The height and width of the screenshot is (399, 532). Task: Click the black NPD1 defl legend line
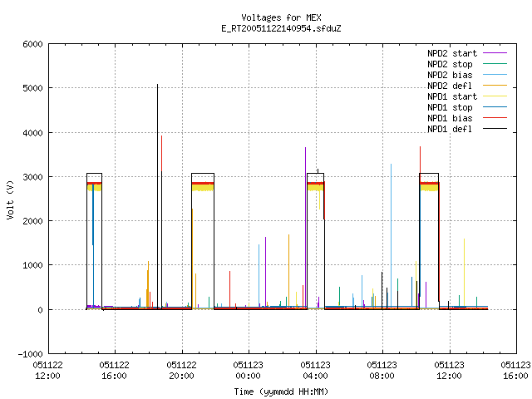click(x=495, y=129)
